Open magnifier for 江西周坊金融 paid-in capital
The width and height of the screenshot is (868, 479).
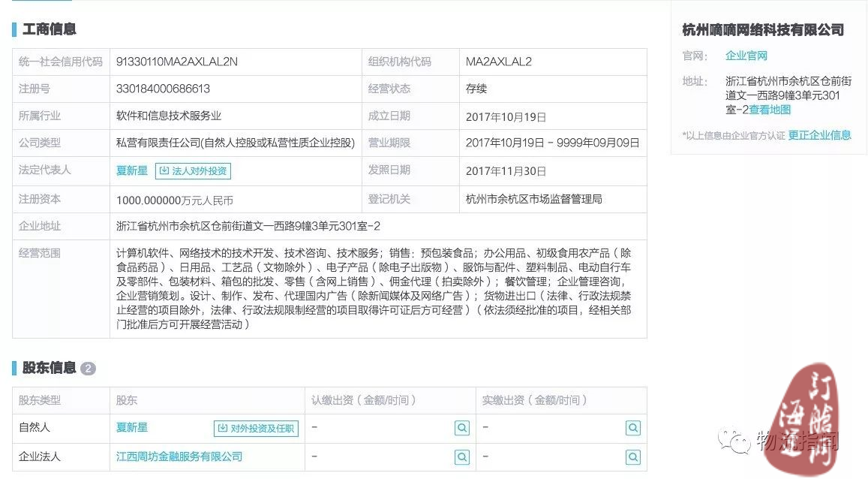click(633, 456)
